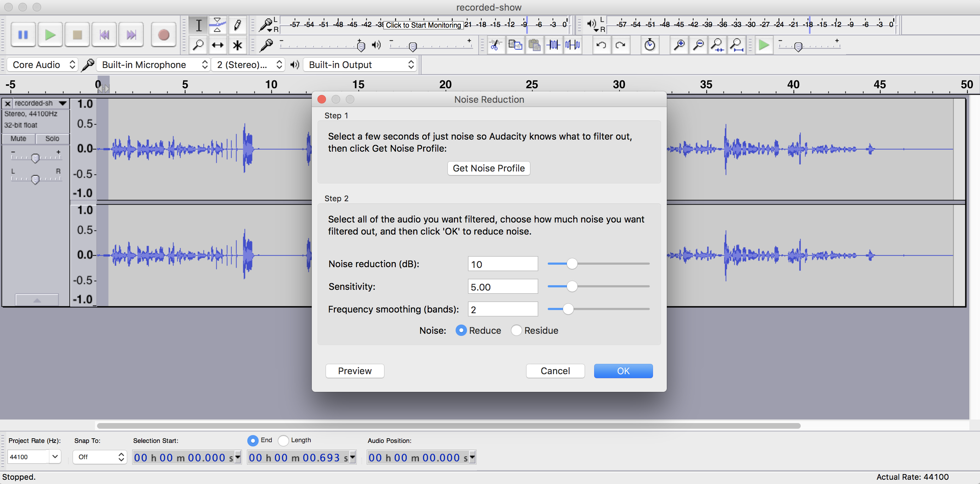Select the Reduce noise radio button

pyautogui.click(x=461, y=330)
